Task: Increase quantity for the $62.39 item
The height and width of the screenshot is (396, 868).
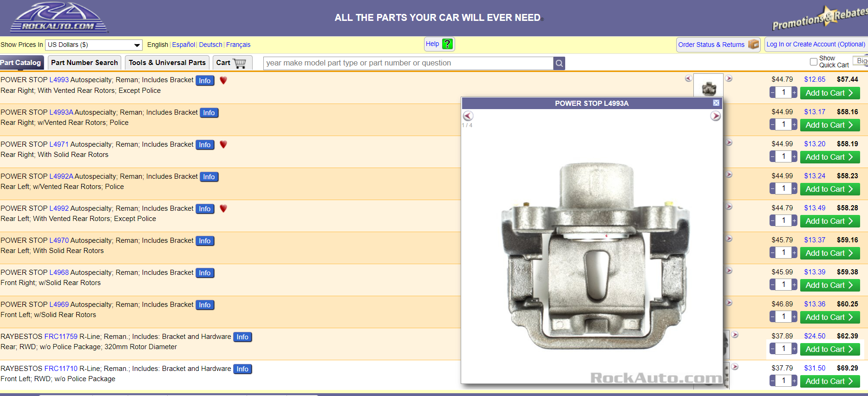Action: coord(794,349)
